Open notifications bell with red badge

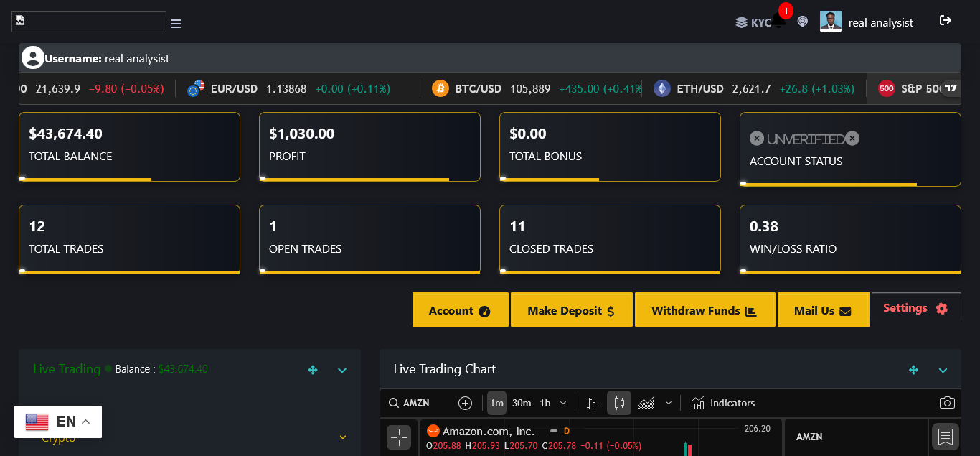point(780,20)
